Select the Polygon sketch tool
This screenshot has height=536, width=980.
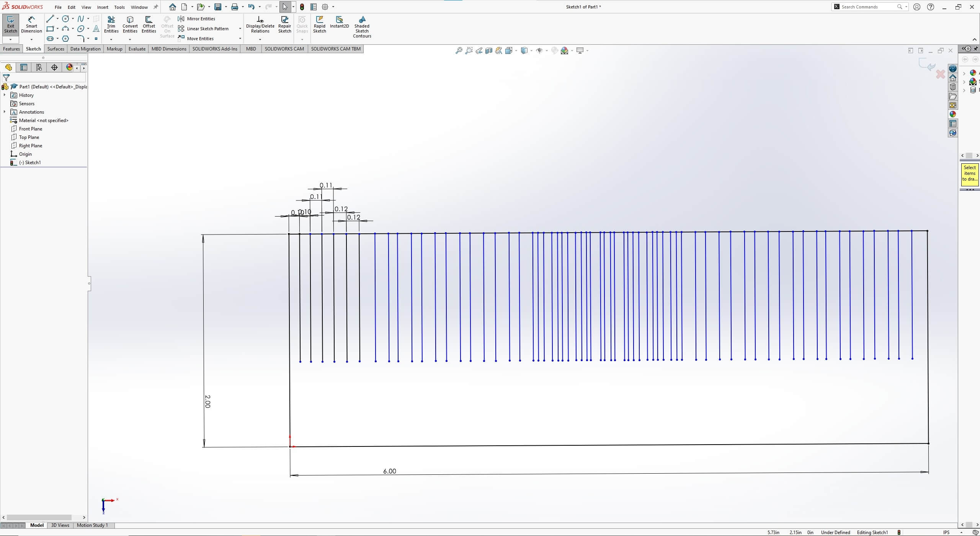click(x=65, y=39)
